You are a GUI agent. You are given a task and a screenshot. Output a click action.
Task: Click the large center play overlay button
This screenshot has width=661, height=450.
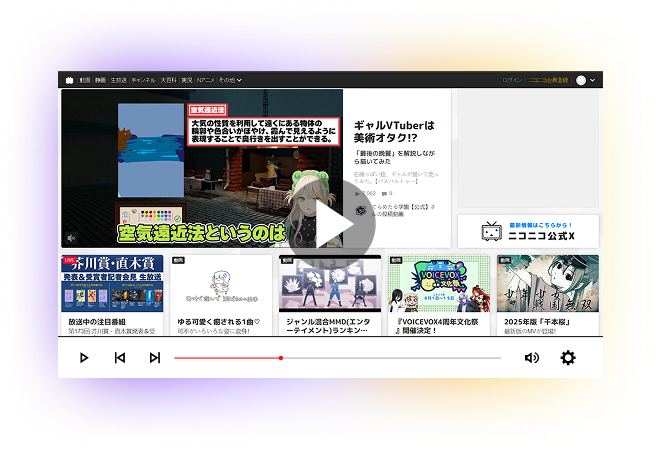point(332,224)
